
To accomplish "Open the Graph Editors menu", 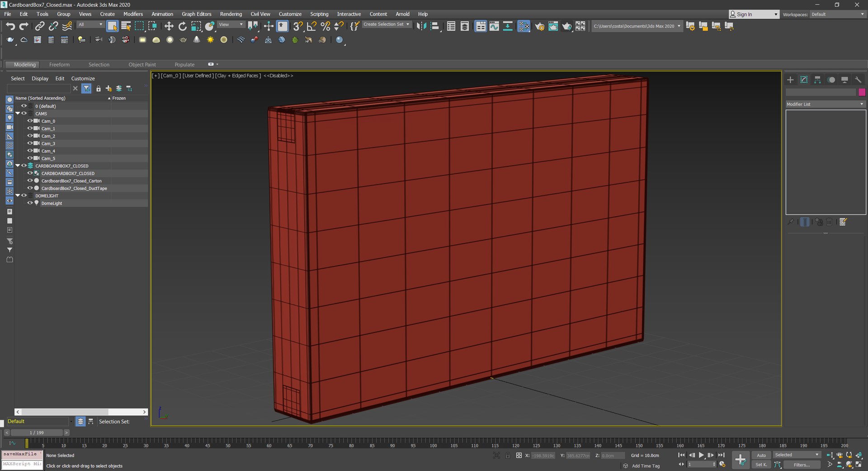I will pyautogui.click(x=196, y=14).
